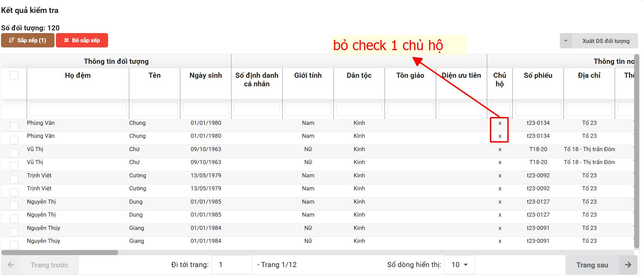
Task: Click the Giới tính column header
Action: [308, 75]
